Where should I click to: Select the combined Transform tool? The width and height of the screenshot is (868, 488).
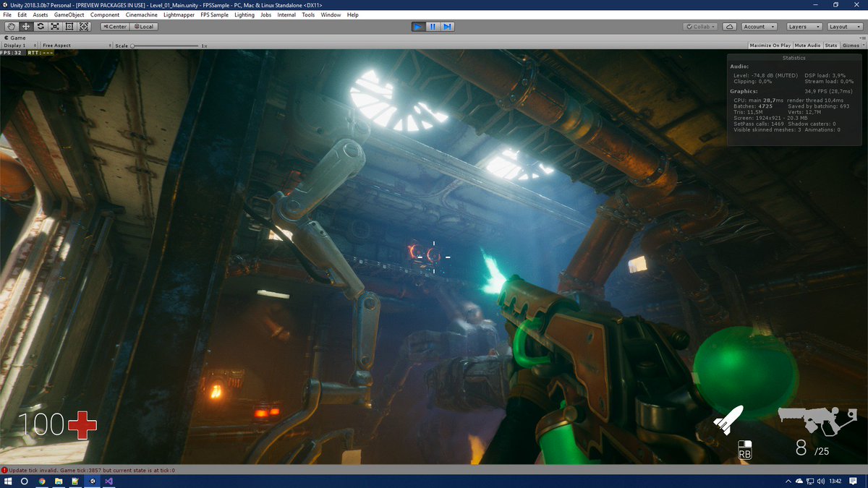(84, 26)
